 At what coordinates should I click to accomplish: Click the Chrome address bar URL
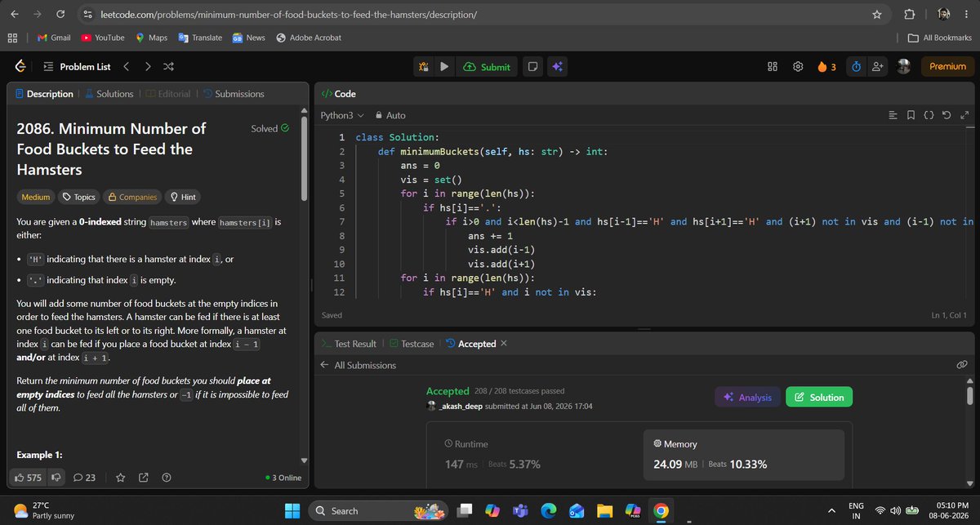(288, 15)
